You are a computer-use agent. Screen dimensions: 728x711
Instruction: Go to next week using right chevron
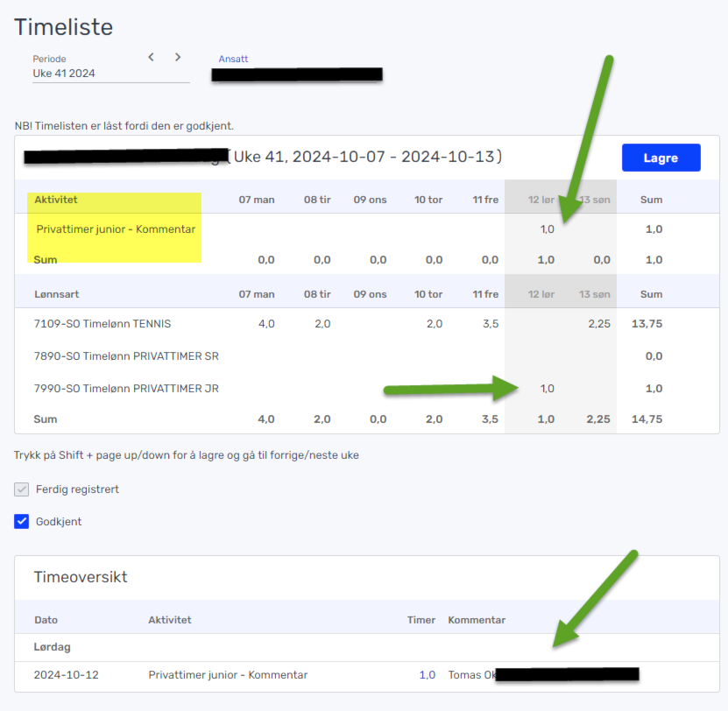178,57
